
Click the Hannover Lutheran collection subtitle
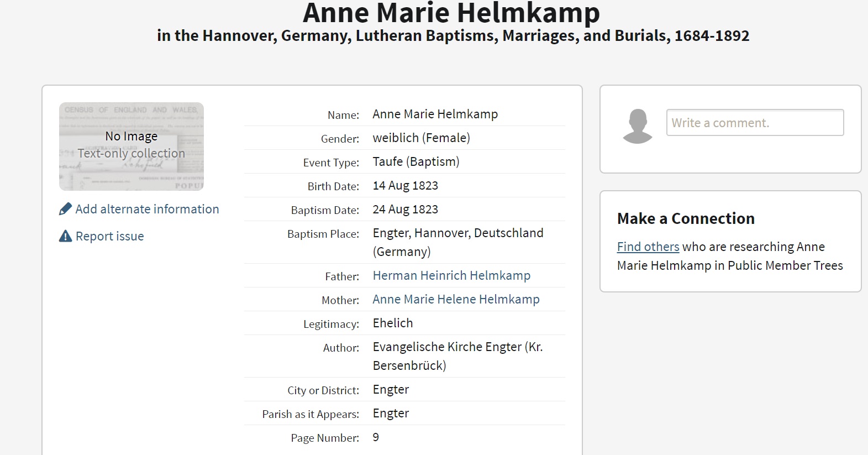coord(453,36)
